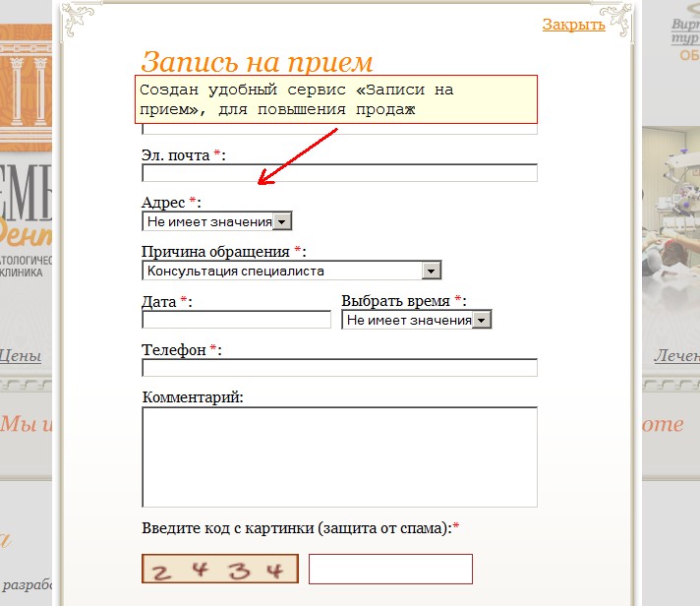Image resolution: width=700 pixels, height=606 pixels.
Task: Select the Телефон input field
Action: click(x=339, y=368)
